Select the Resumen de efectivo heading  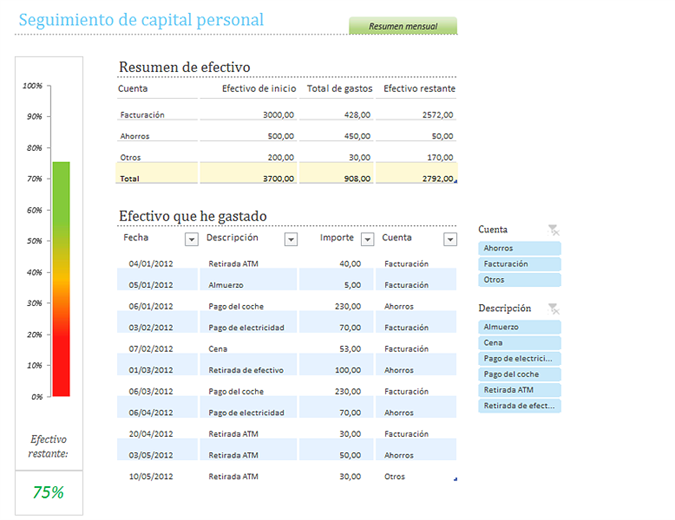(185, 67)
